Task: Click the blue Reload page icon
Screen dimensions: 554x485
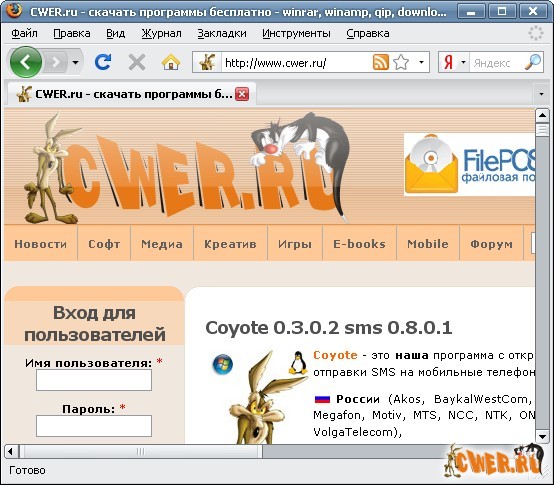Action: (103, 62)
